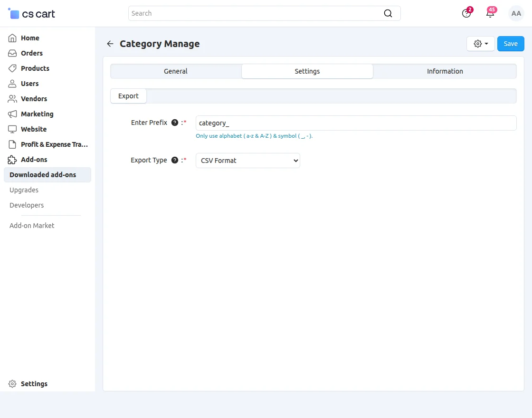Screen dimensions: 532x418
Task: Click the Orders sidebar icon
Action: pyautogui.click(x=12, y=53)
